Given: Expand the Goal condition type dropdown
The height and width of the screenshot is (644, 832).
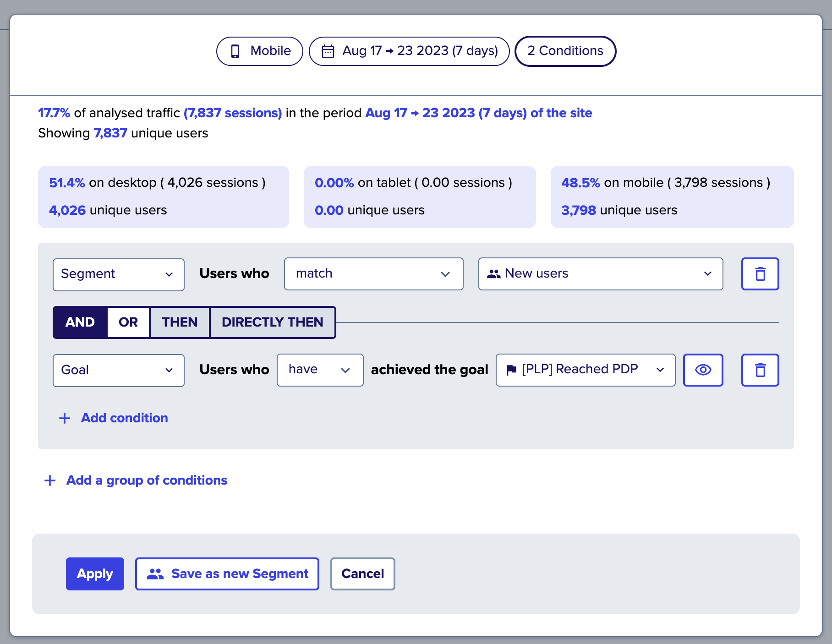Looking at the screenshot, I should pyautogui.click(x=119, y=370).
